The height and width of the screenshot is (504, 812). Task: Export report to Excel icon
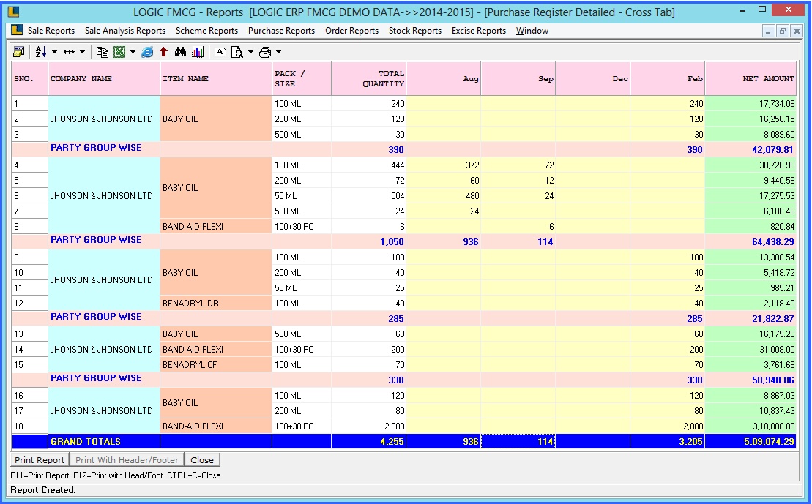pos(119,52)
